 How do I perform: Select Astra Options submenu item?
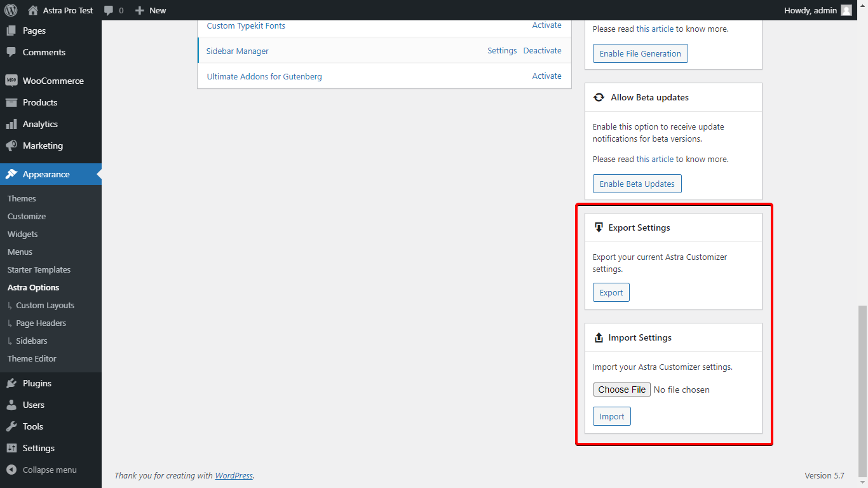tap(33, 287)
